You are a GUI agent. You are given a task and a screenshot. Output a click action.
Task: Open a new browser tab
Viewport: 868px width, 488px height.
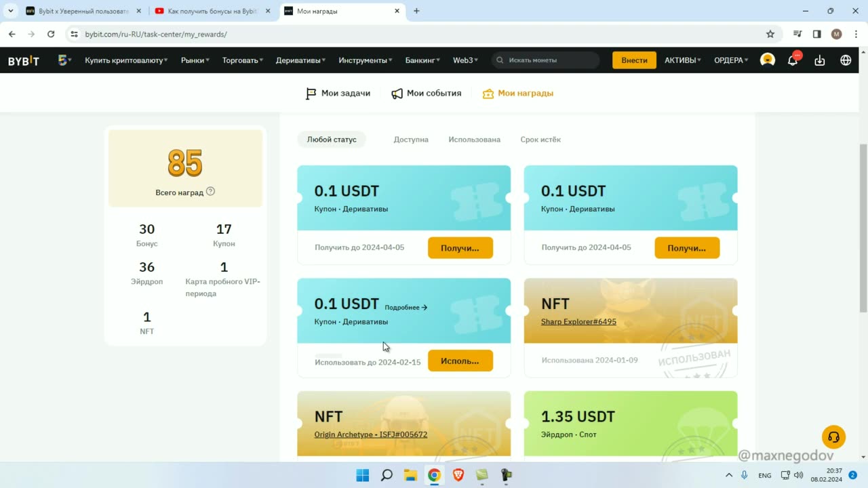[416, 11]
